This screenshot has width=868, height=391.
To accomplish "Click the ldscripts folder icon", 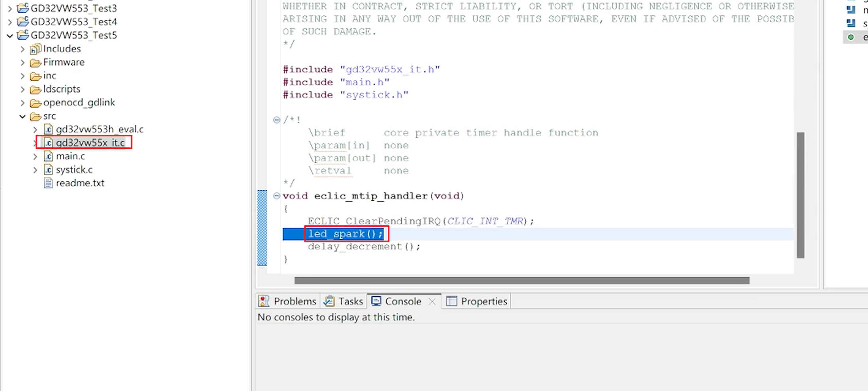I will click(x=36, y=89).
